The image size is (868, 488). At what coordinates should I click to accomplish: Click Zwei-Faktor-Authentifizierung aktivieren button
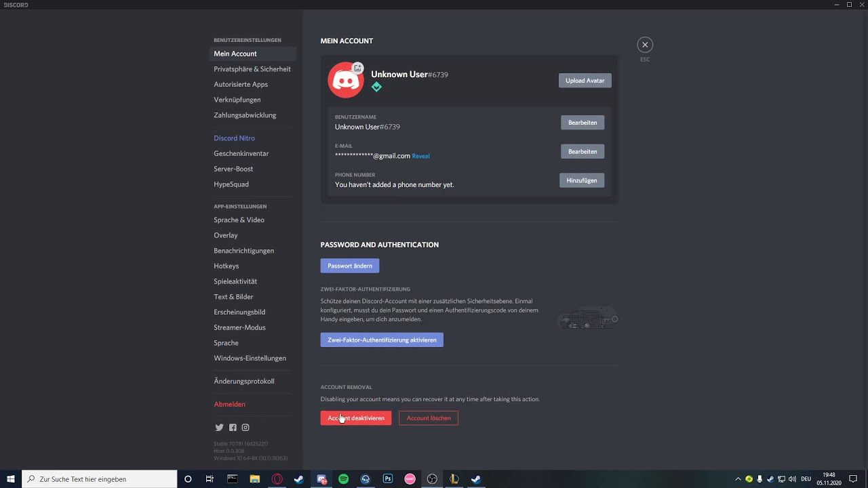(x=382, y=340)
